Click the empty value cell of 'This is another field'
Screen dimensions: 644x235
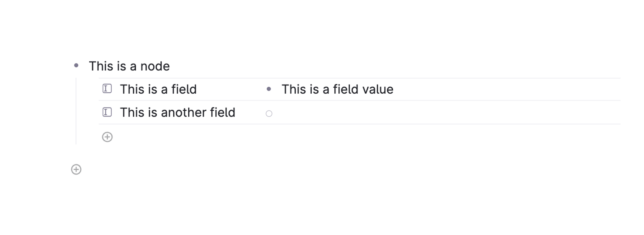[346, 113]
